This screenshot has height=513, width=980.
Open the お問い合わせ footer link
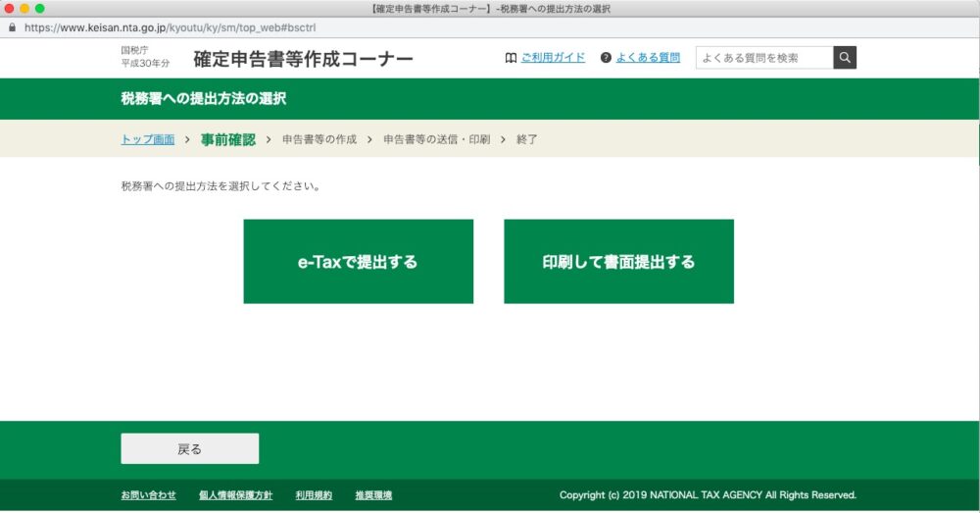(149, 495)
